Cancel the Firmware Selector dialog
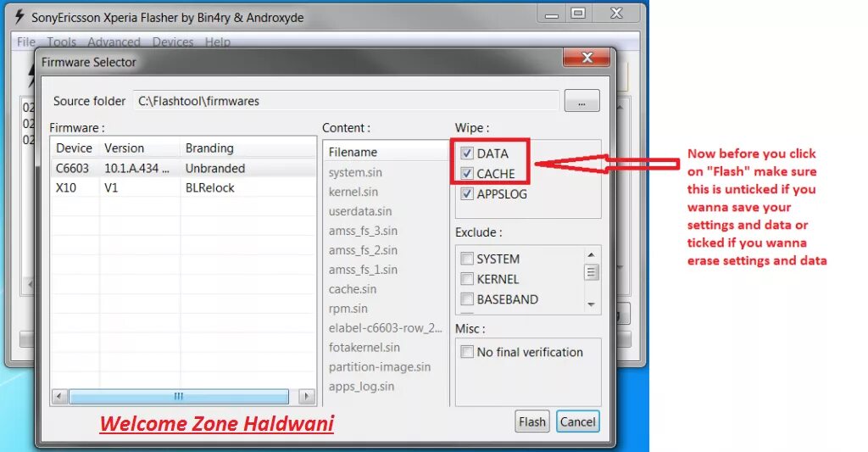Screen dimensions: 868x452 [577, 421]
